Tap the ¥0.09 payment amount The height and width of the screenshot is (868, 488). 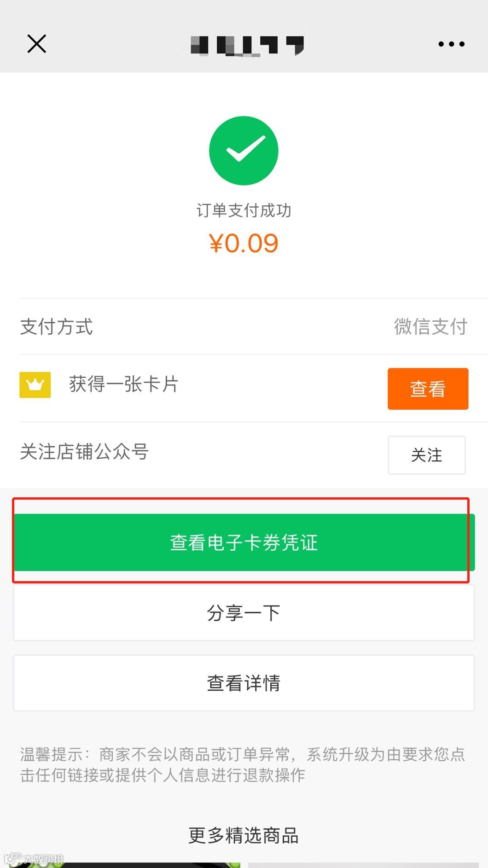[244, 243]
